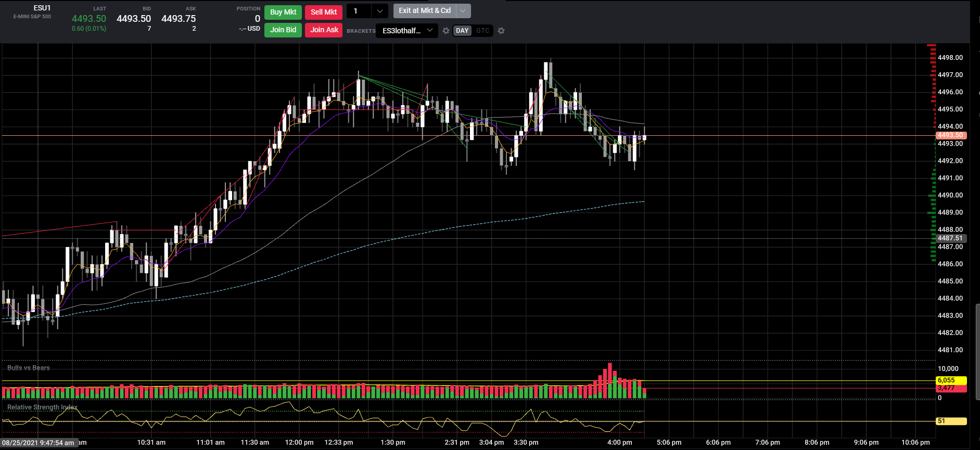
Task: Click the white bid price 4493.50
Action: click(x=134, y=19)
